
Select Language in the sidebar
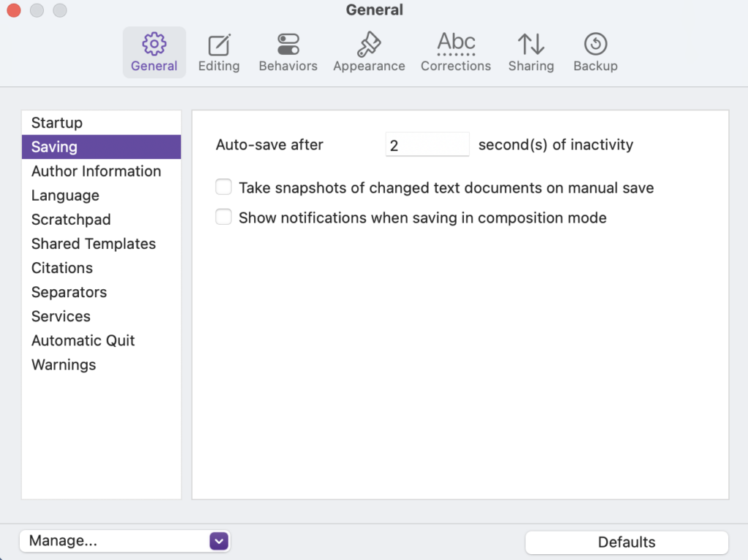pyautogui.click(x=101, y=196)
